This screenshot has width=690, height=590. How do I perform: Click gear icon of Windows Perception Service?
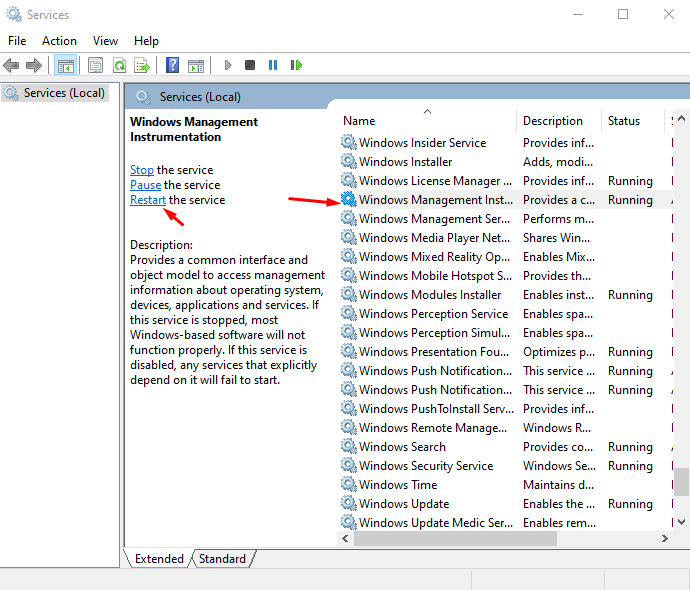coord(349,313)
